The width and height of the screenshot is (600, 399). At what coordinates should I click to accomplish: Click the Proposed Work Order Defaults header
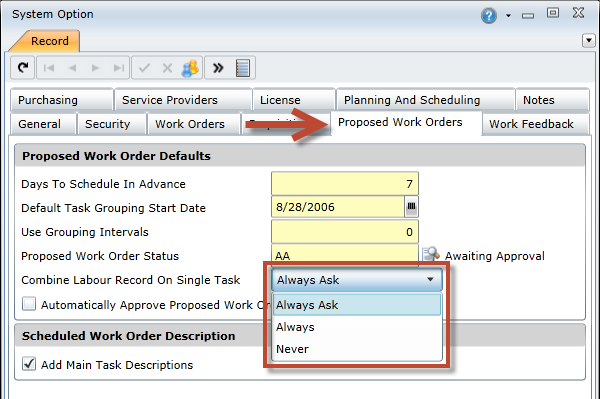[300, 156]
